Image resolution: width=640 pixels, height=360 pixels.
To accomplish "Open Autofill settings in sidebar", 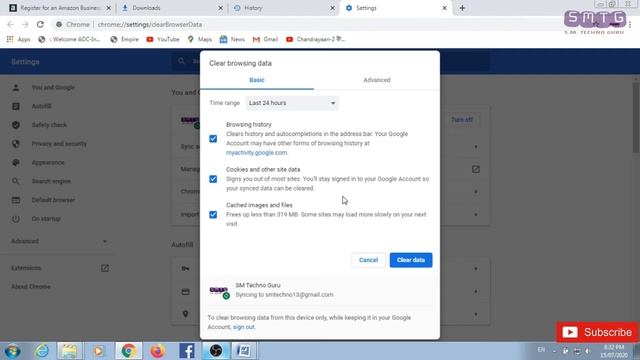I will coord(42,106).
